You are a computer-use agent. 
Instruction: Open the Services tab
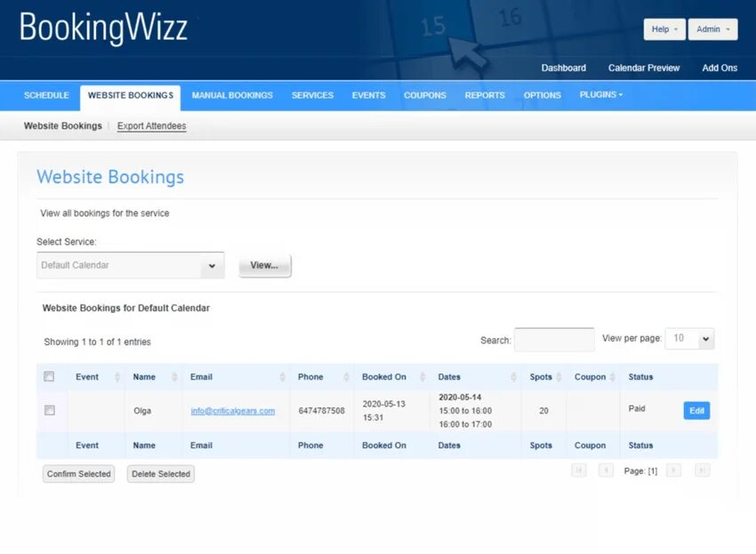pyautogui.click(x=312, y=95)
